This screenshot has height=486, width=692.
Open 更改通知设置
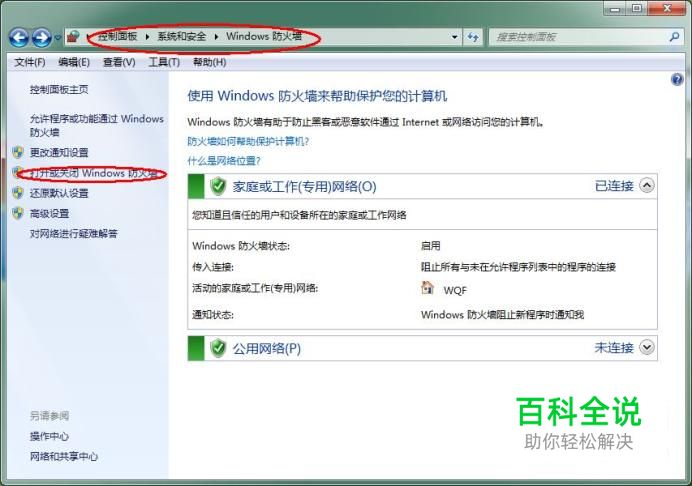[x=59, y=153]
